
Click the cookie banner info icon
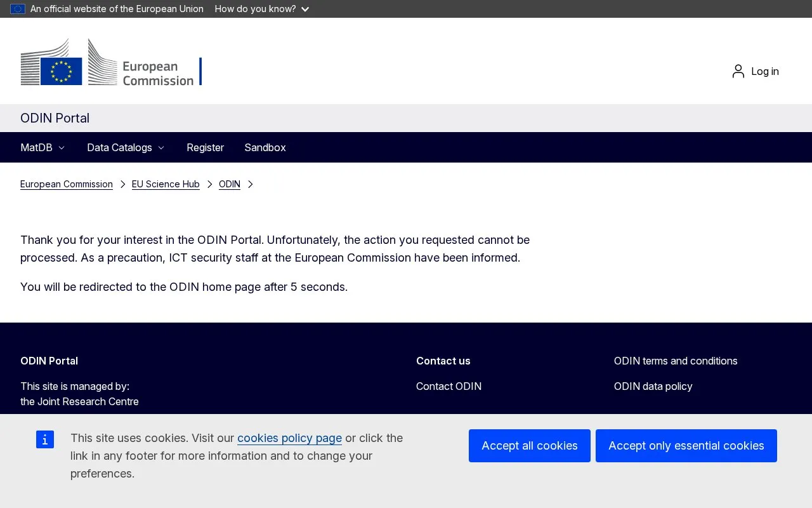tap(45, 439)
